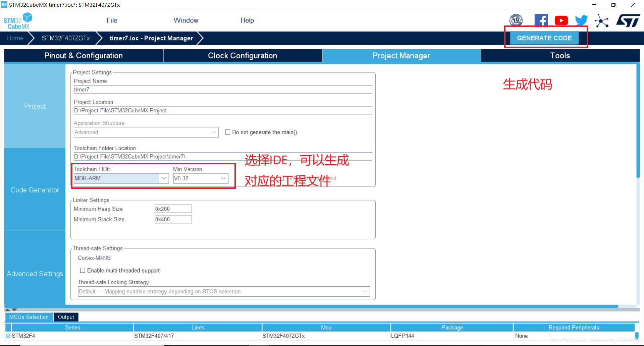Sort by the Lines column header
644x346 pixels.
point(198,328)
